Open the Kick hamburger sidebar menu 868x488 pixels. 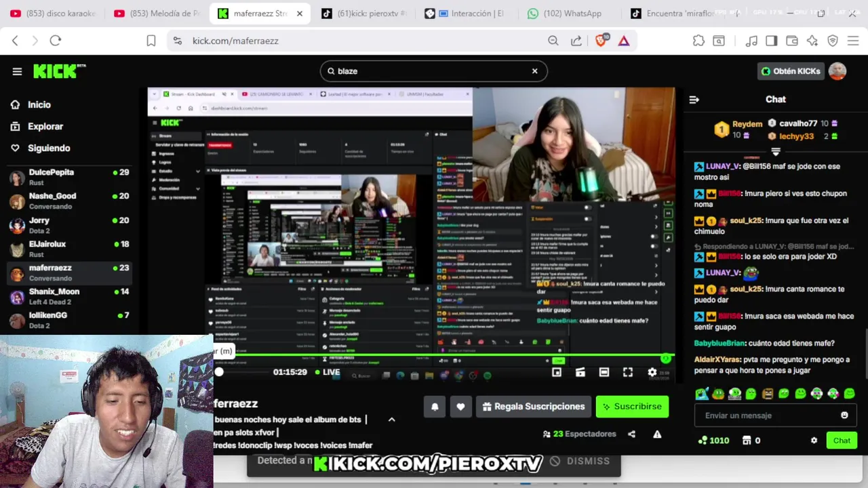point(17,71)
